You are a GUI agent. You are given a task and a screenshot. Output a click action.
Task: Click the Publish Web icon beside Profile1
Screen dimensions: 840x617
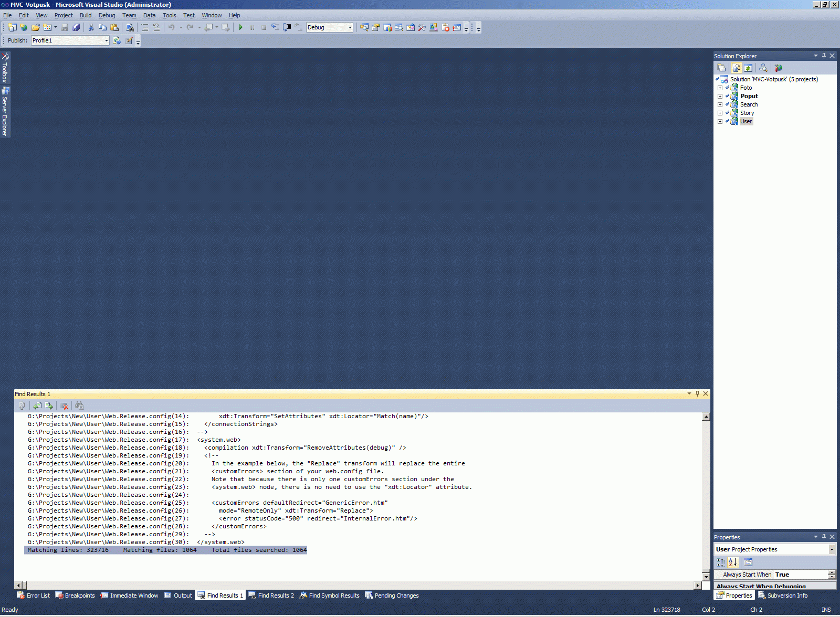click(x=117, y=40)
